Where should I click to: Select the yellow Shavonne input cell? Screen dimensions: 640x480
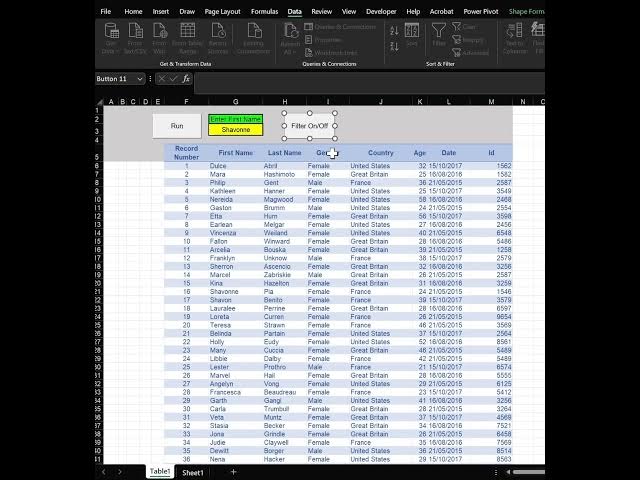(x=236, y=130)
